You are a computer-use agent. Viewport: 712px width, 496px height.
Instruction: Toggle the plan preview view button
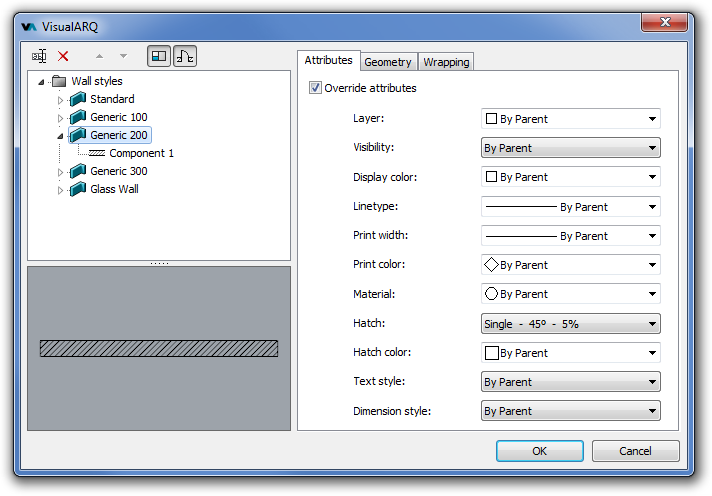159,57
